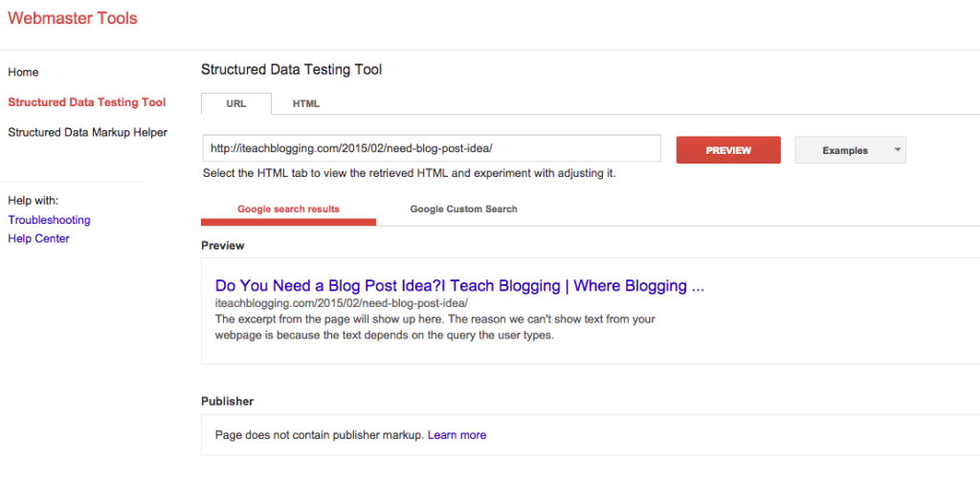The width and height of the screenshot is (980, 484).
Task: Open Structured Data Markup Helper
Action: pos(87,133)
